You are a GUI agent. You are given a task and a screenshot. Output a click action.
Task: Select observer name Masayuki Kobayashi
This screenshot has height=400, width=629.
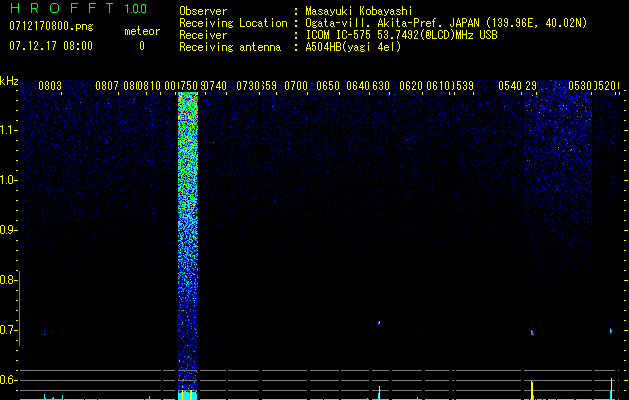[359, 11]
